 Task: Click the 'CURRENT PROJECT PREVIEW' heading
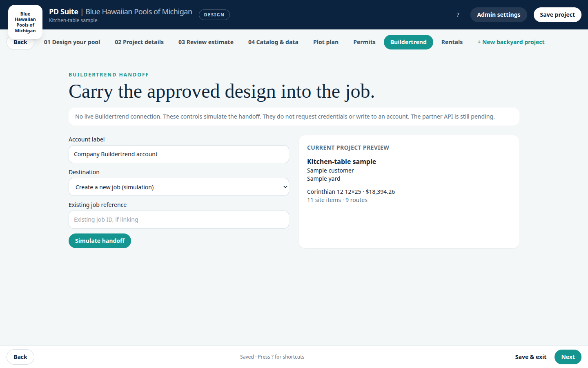point(348,148)
